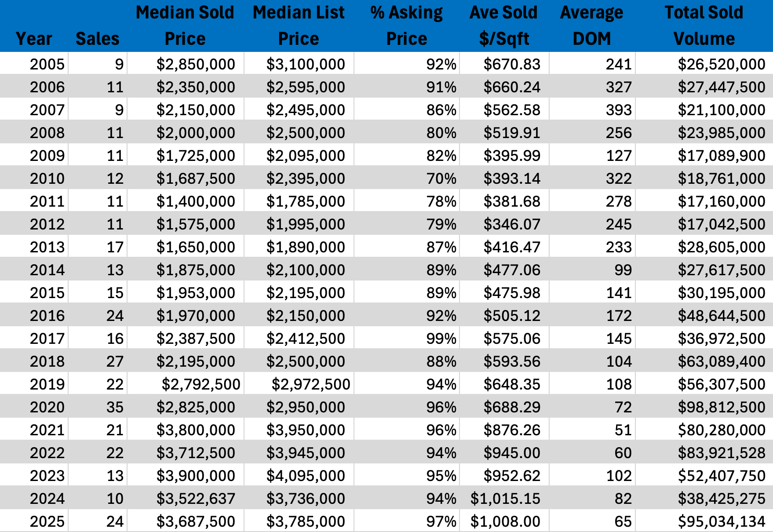The image size is (773, 532).
Task: Click the 70% asking price cell
Action: pyautogui.click(x=441, y=179)
